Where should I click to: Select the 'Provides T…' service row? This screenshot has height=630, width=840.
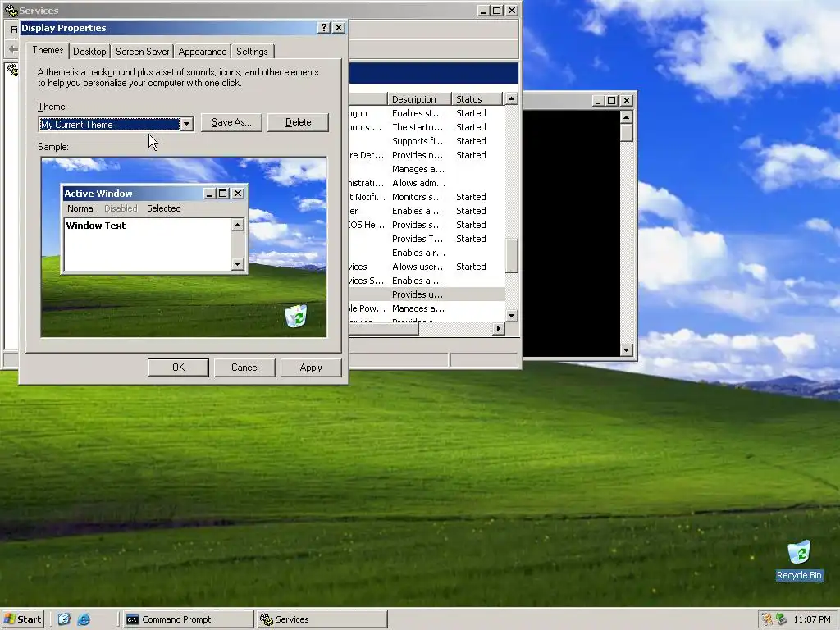coord(427,239)
